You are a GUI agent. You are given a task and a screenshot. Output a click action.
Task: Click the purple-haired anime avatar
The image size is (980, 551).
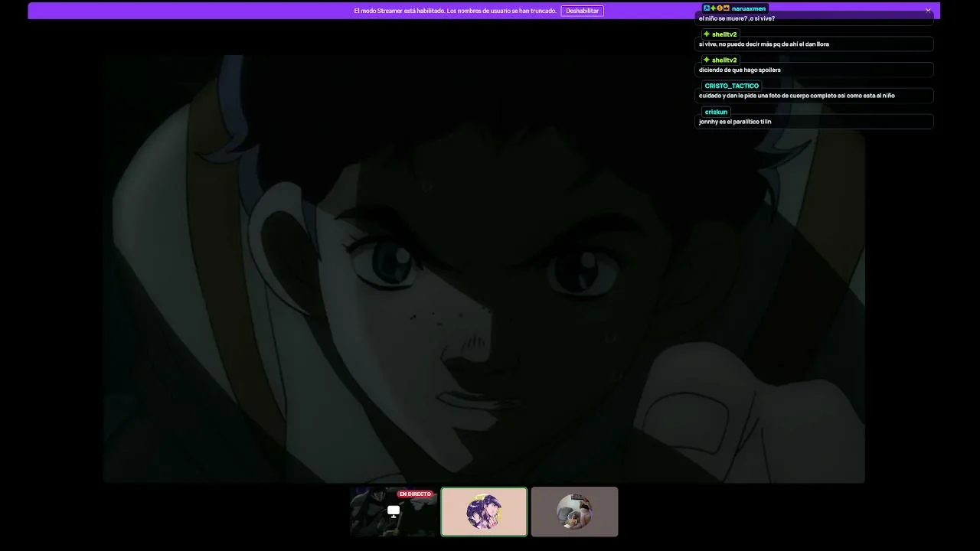[x=484, y=512]
